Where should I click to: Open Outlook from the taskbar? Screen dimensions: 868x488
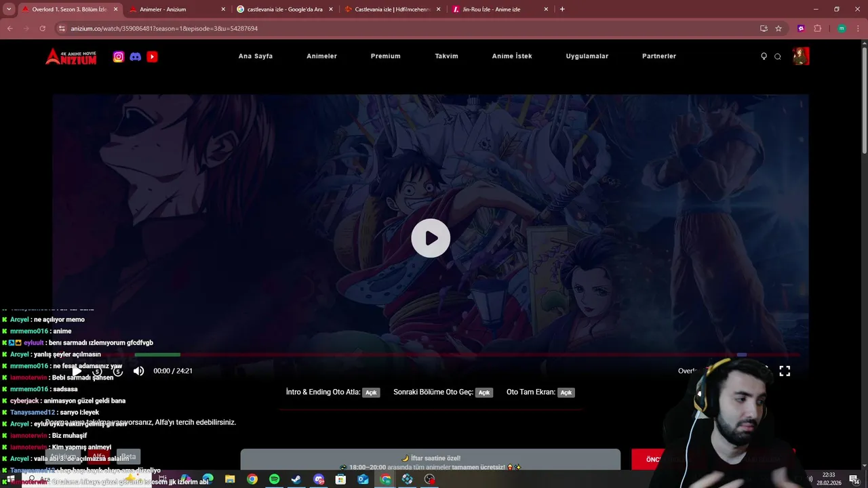point(363,479)
